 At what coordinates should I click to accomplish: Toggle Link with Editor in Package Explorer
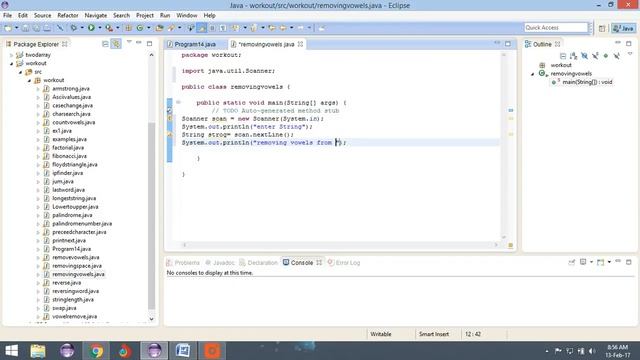[116, 44]
